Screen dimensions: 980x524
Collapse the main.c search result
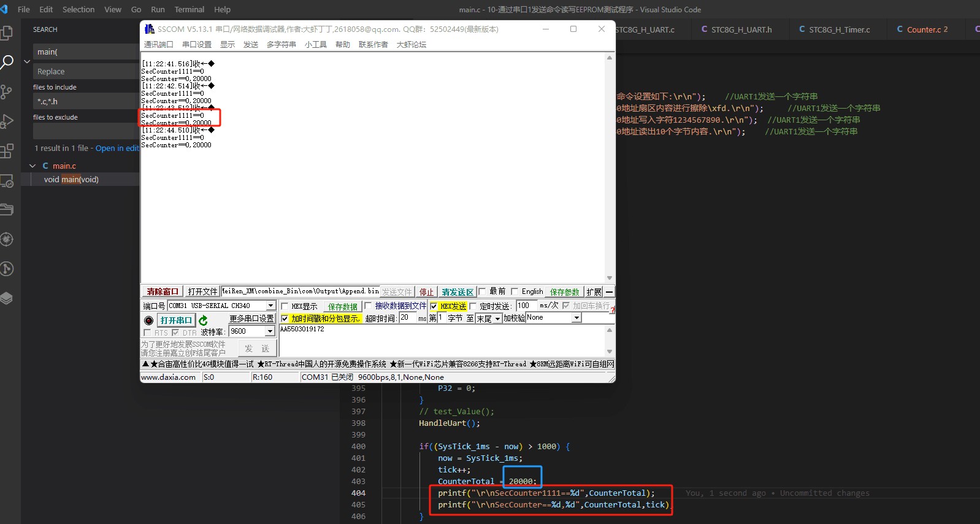tap(33, 166)
